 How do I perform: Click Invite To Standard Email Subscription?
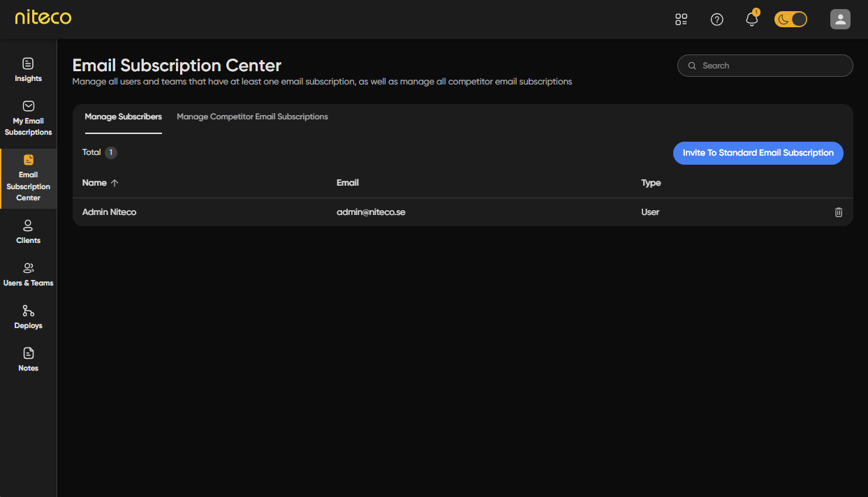[758, 153]
